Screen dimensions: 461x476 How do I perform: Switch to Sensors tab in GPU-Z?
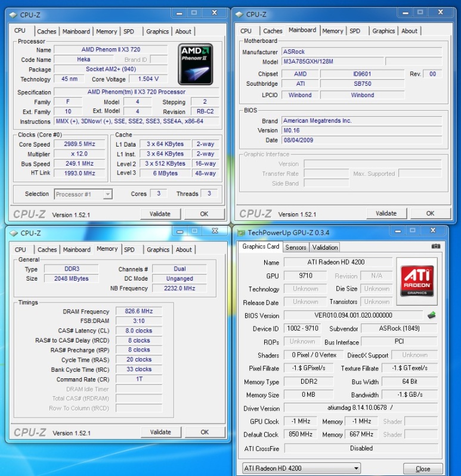tap(296, 247)
